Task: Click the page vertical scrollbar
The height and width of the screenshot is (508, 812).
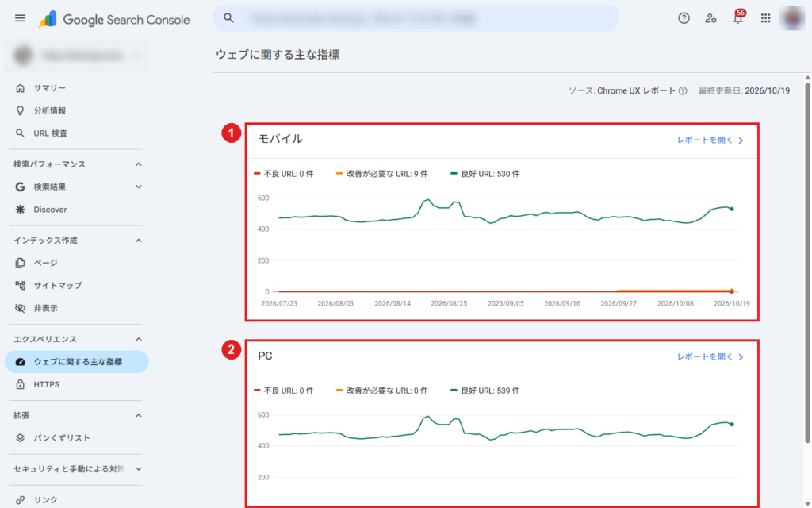Action: tap(807, 262)
